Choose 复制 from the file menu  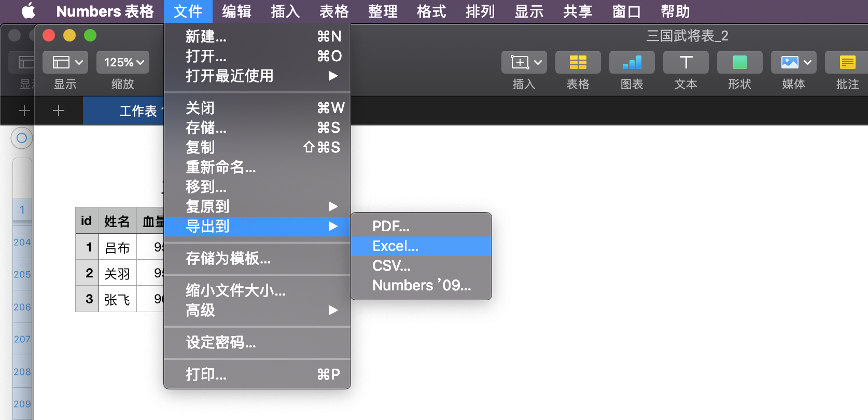[x=257, y=147]
